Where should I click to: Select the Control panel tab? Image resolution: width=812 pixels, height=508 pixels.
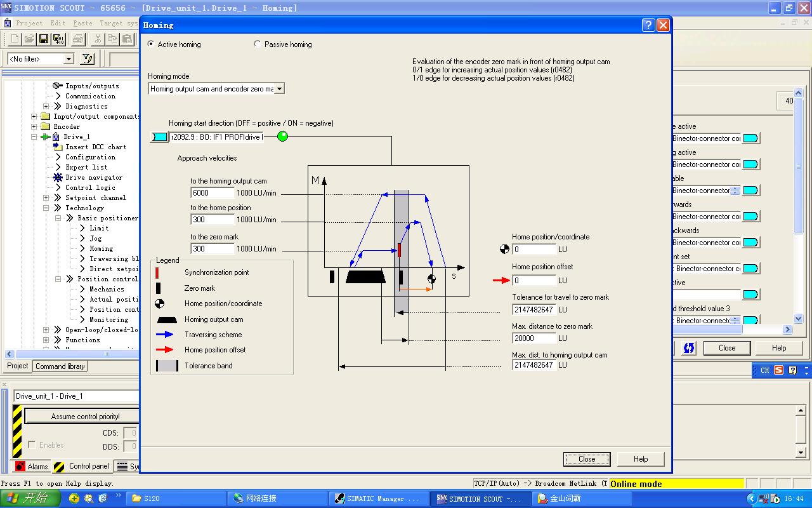(82, 467)
